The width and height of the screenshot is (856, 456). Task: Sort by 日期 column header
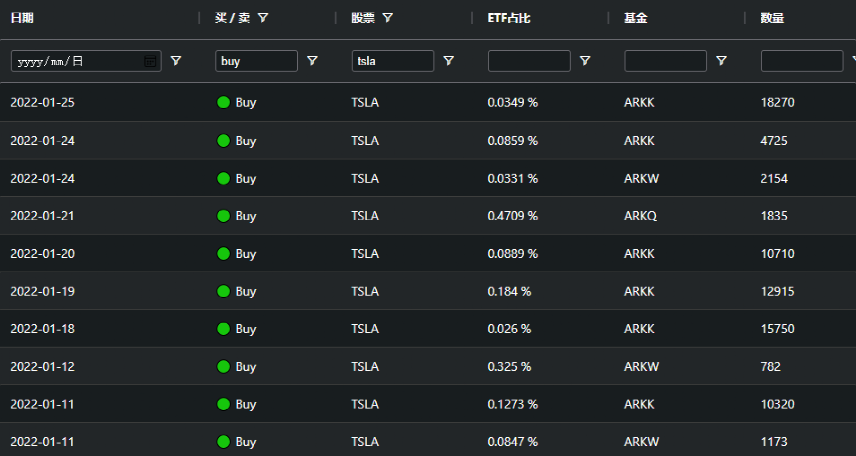click(x=22, y=18)
